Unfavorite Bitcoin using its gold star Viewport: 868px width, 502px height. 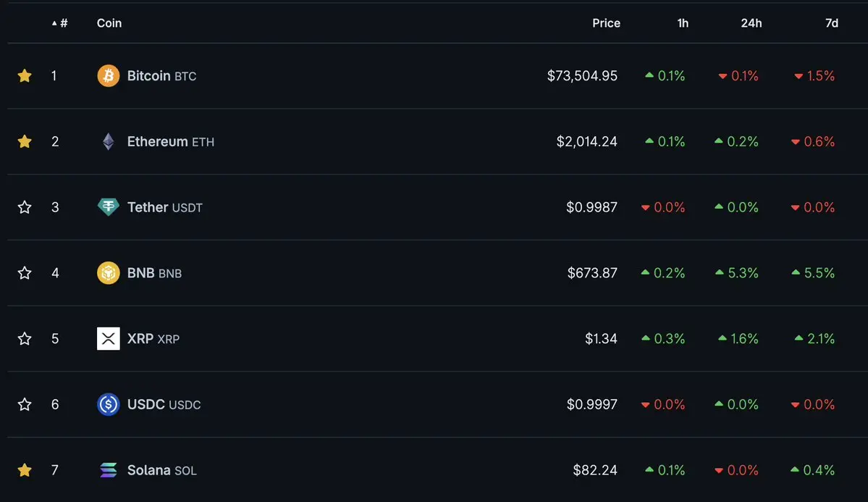click(25, 75)
